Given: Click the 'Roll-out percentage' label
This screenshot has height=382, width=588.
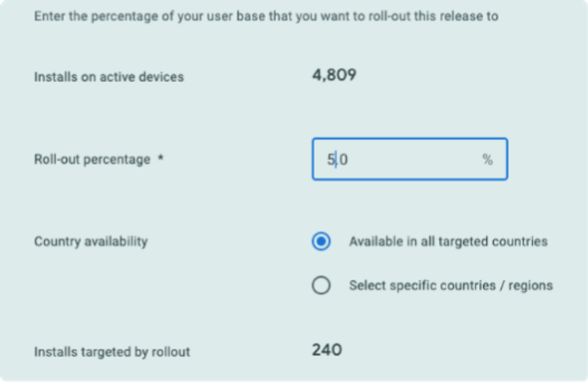Looking at the screenshot, I should (93, 159).
